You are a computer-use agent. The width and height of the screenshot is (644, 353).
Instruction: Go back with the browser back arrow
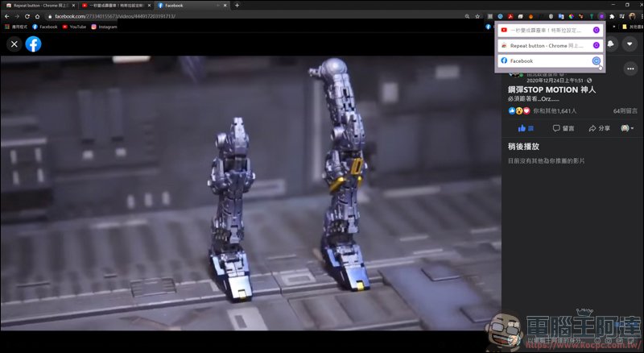[x=7, y=16]
